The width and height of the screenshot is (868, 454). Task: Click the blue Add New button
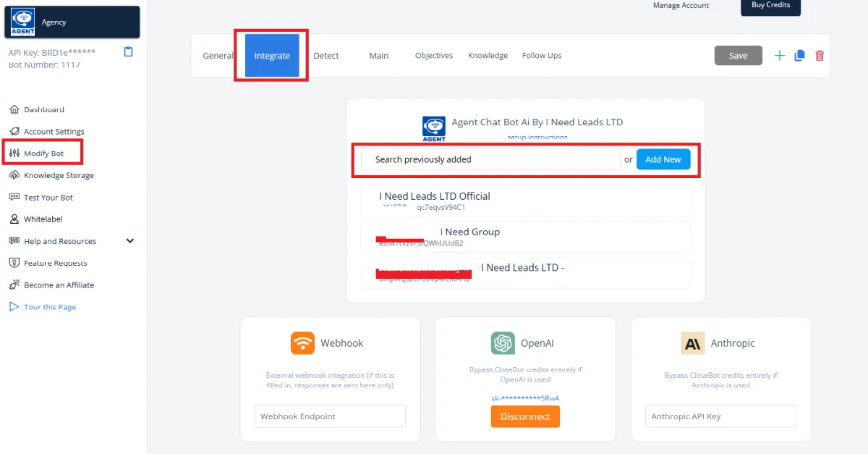(663, 159)
